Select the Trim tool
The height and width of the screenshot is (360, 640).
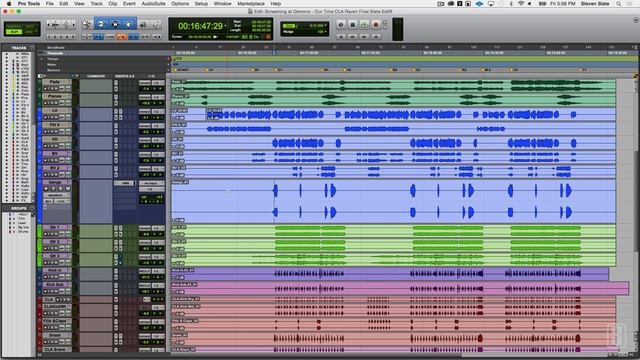click(x=101, y=24)
